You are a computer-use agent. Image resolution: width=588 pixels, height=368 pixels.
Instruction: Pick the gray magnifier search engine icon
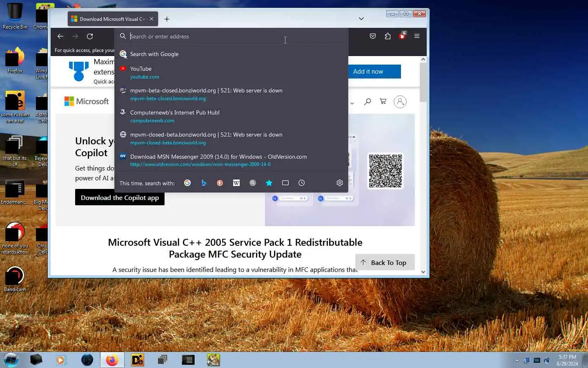[x=253, y=183]
